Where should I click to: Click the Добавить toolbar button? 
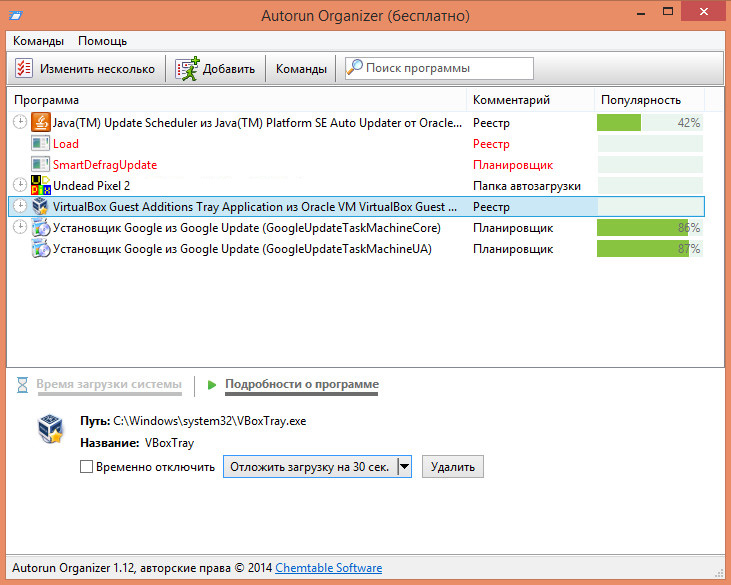215,69
